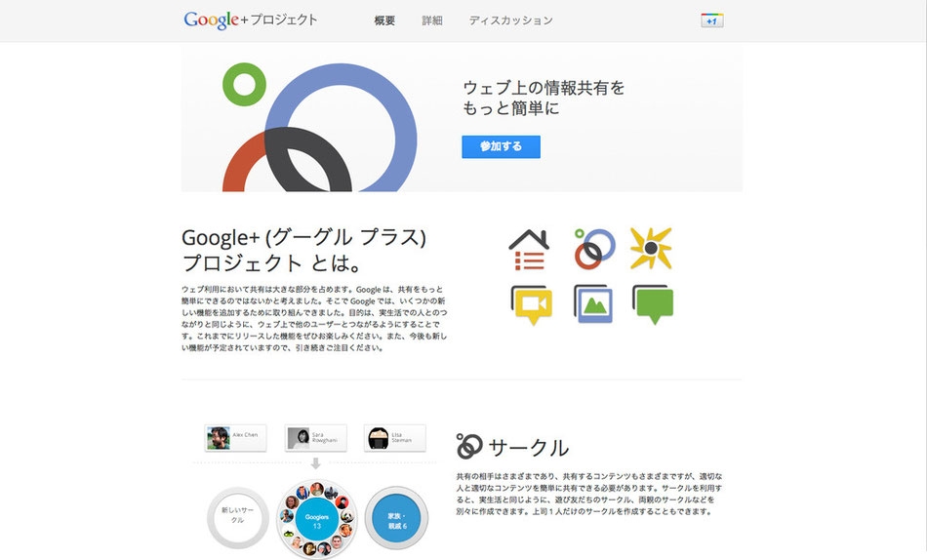Click the hero banner circles artwork

click(x=319, y=127)
